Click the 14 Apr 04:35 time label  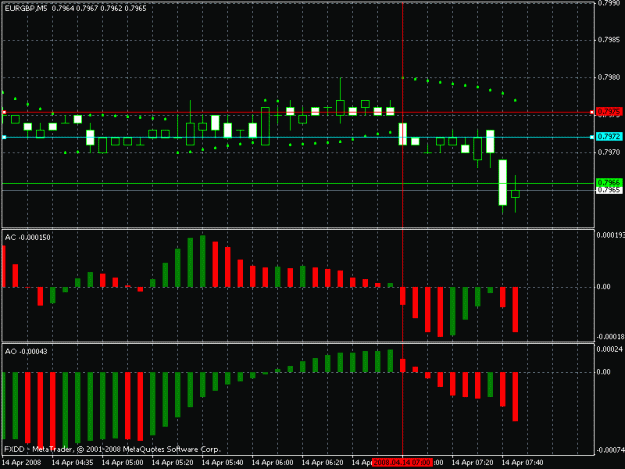coord(73,463)
